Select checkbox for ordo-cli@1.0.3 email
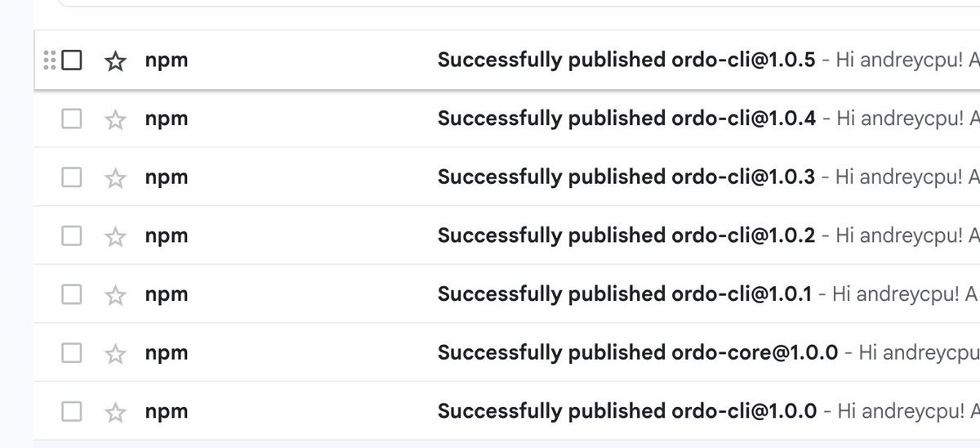This screenshot has height=448, width=980. click(x=72, y=177)
